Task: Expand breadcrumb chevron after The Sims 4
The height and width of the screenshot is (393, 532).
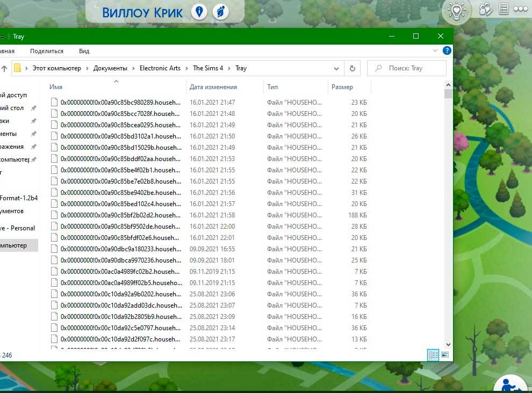Action: coord(229,69)
